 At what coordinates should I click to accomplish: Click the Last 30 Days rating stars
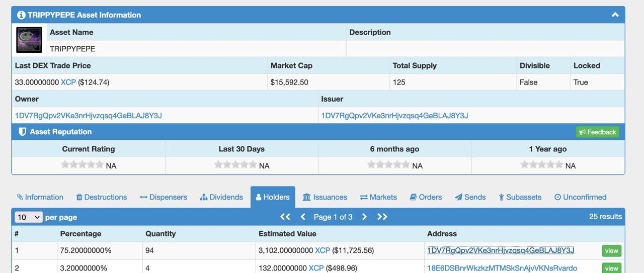coord(235,164)
